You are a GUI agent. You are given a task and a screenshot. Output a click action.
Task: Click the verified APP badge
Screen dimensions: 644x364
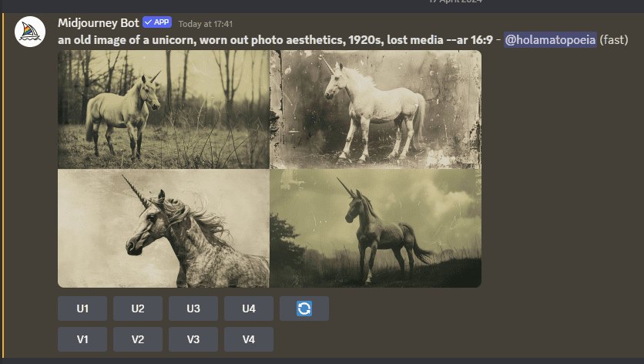point(157,22)
